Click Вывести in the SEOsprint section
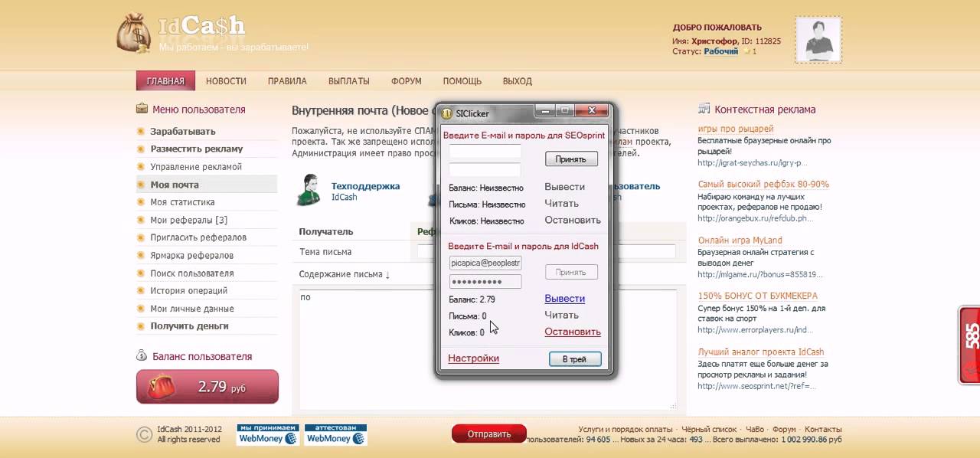 point(564,186)
